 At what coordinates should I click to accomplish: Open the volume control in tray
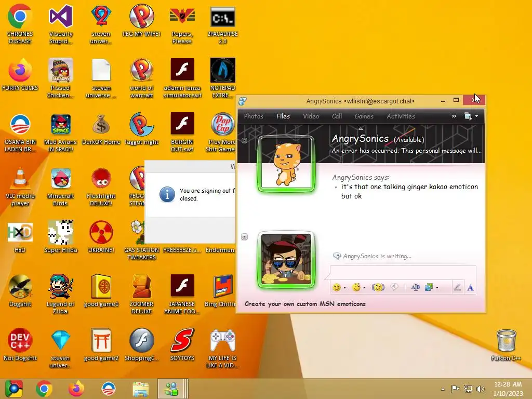[480, 389]
